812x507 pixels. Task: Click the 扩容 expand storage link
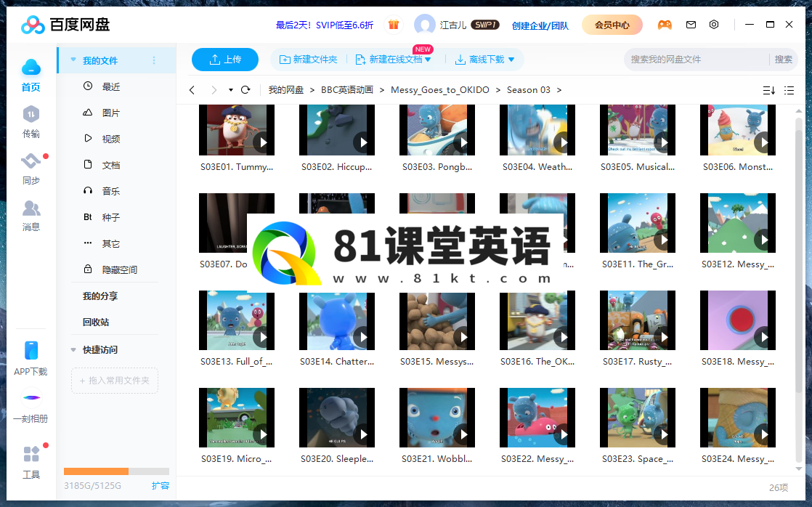coord(161,486)
